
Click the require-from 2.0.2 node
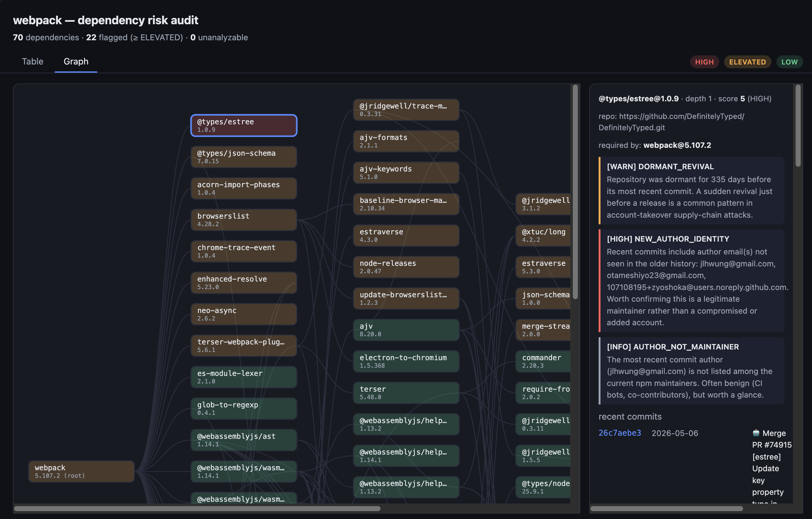click(543, 393)
